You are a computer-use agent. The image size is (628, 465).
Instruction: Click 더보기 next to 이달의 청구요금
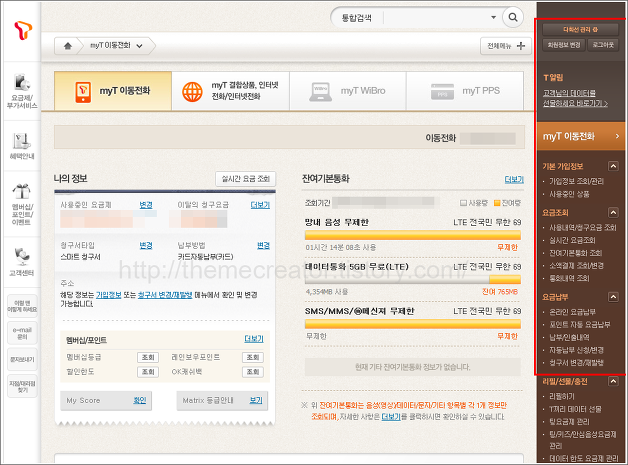[260, 205]
